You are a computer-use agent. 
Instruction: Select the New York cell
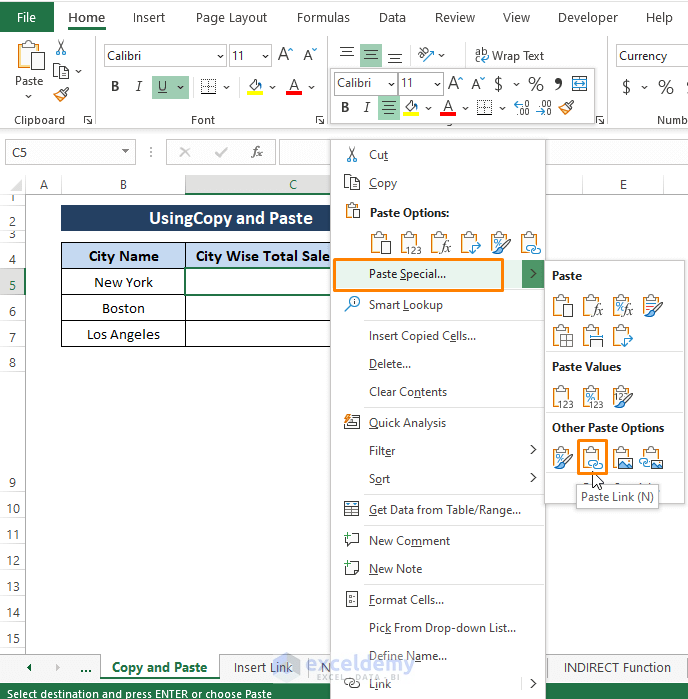click(123, 282)
